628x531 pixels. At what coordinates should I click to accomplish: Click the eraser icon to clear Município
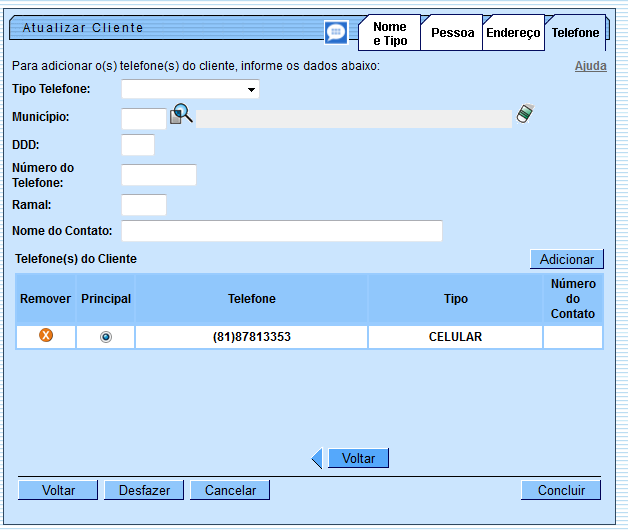[x=525, y=115]
